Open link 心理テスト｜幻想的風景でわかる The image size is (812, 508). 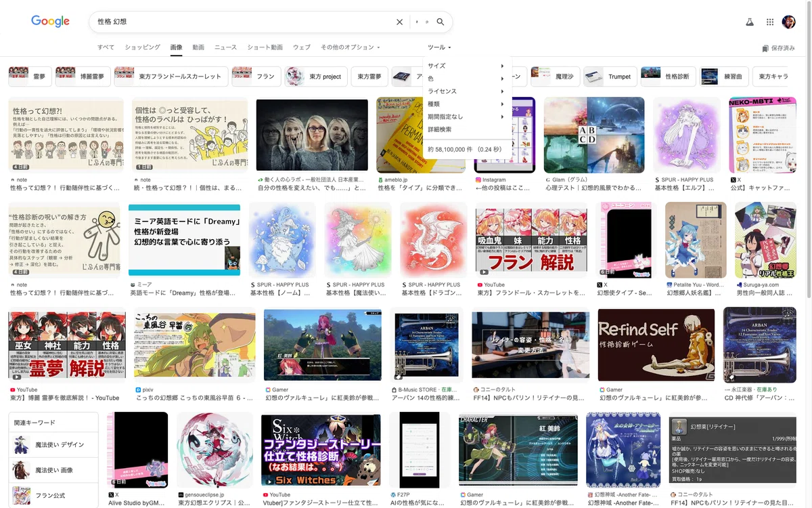click(594, 188)
